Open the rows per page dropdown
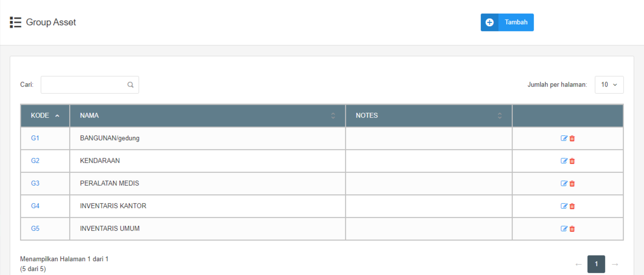The image size is (644, 275). click(x=609, y=85)
